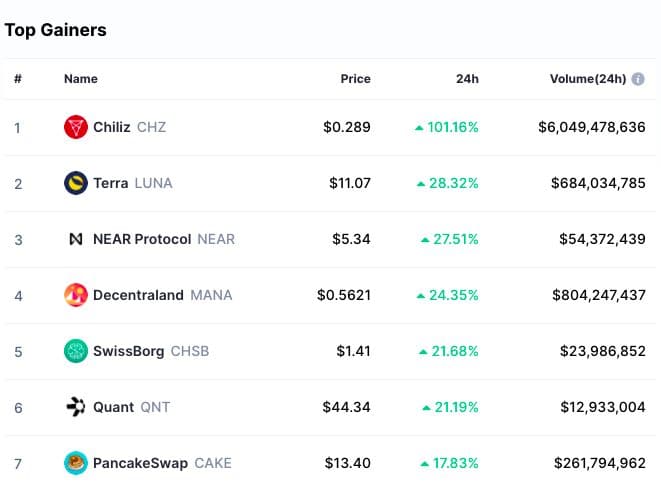The width and height of the screenshot is (661, 487).
Task: Click the PancakeSwap CAKE logo icon
Action: pos(75,463)
